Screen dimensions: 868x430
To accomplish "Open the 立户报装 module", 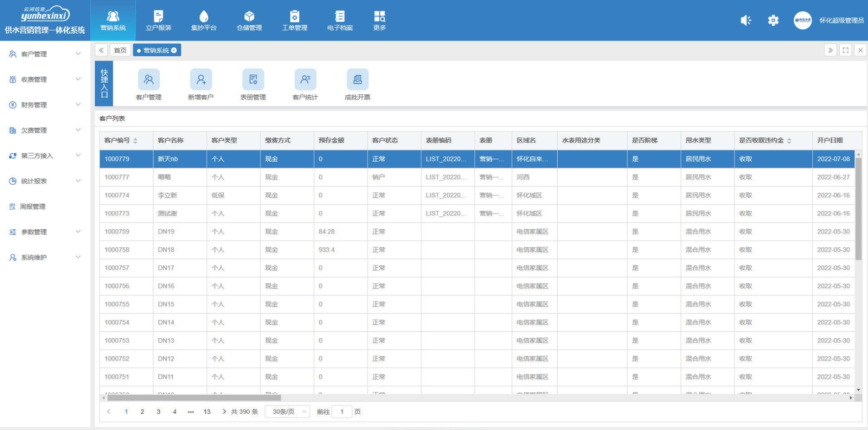I will (x=158, y=21).
